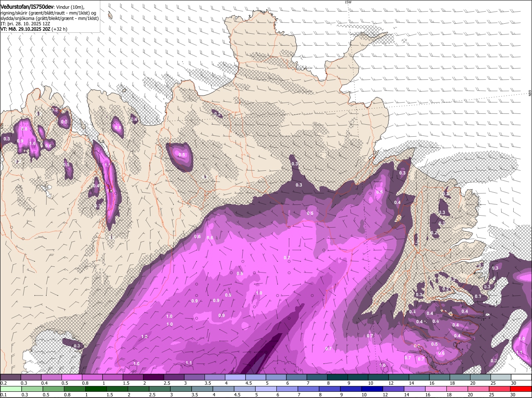Click the 0.1 tick label in the green row

coord(3,395)
